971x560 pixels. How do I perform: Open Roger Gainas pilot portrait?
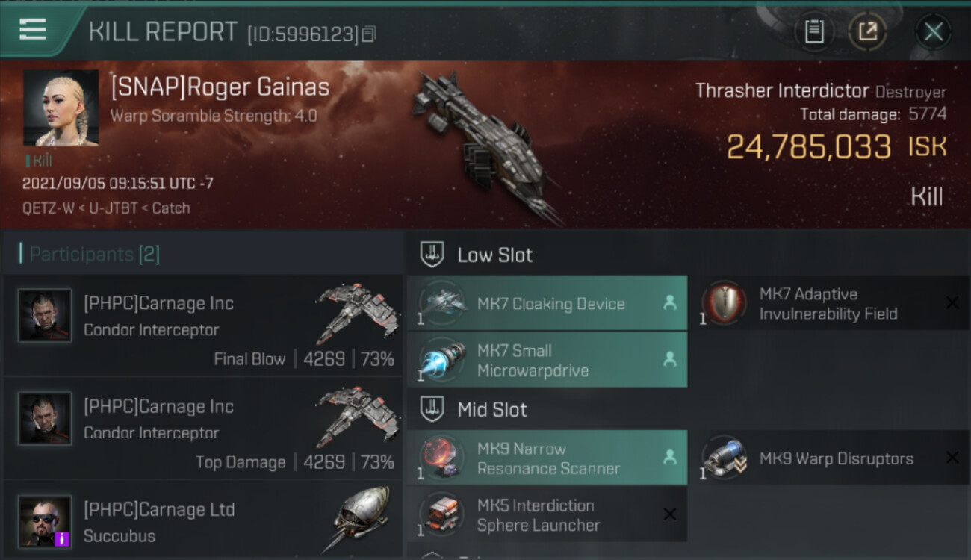pyautogui.click(x=61, y=108)
